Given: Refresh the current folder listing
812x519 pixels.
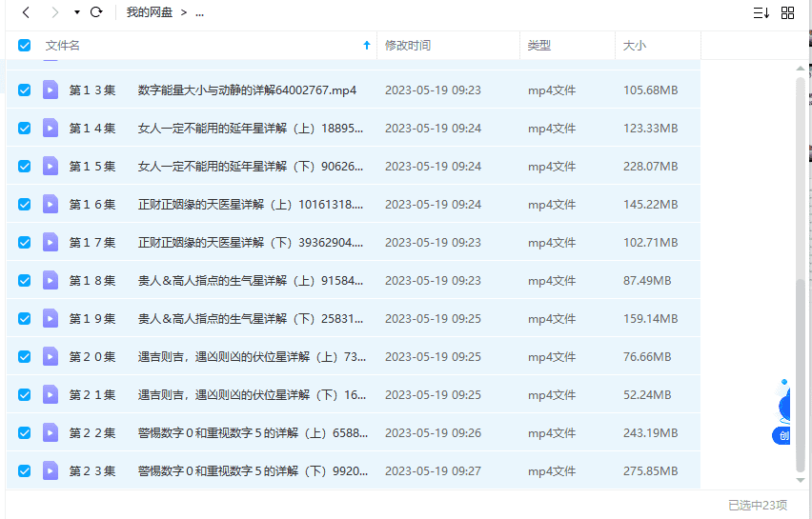Looking at the screenshot, I should click(95, 12).
